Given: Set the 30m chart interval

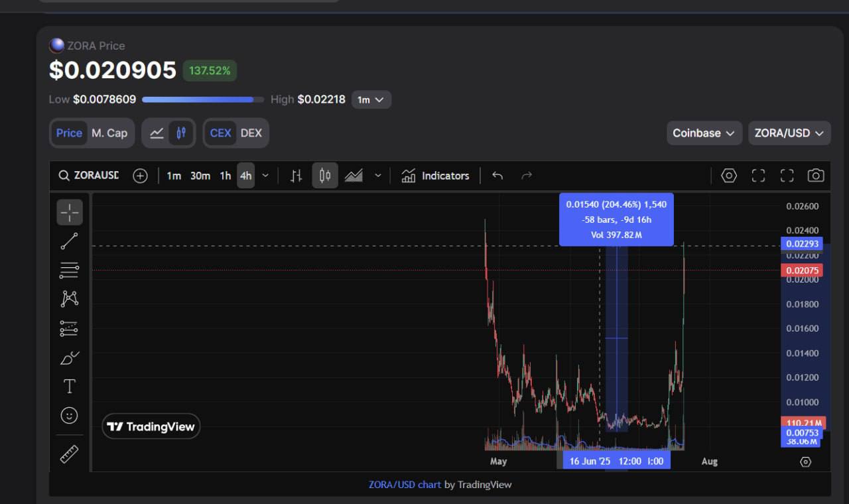Looking at the screenshot, I should [200, 176].
